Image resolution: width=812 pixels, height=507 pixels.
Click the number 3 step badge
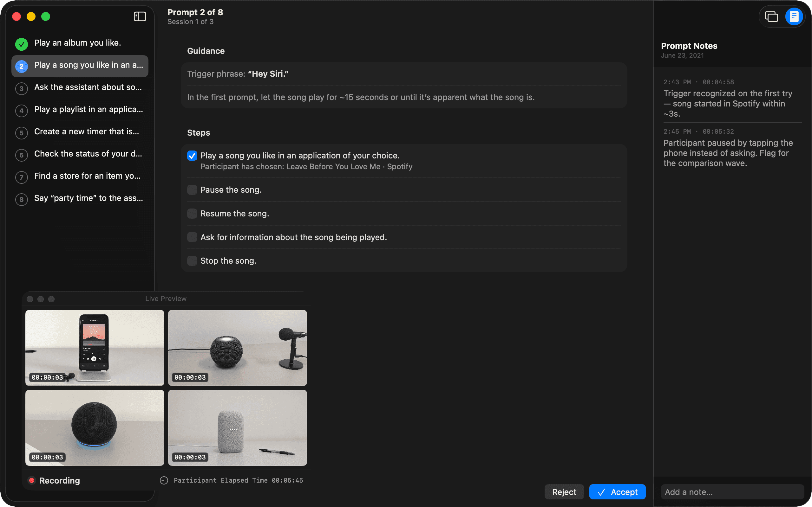tap(22, 88)
